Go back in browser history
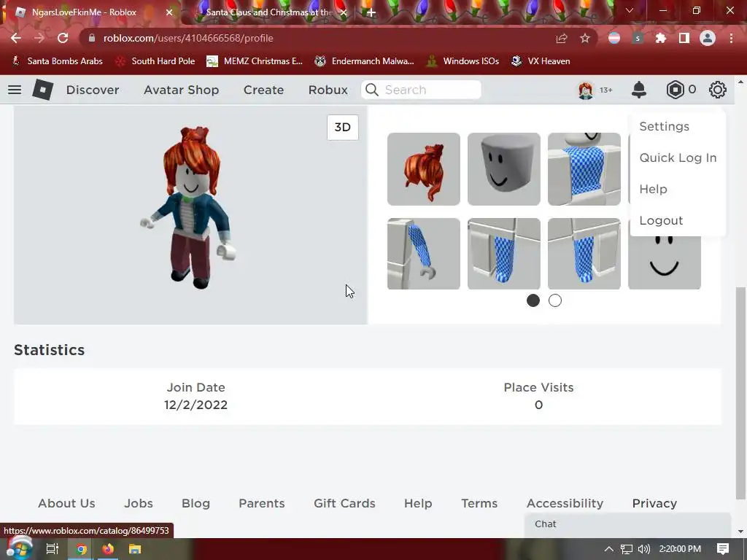 [x=16, y=38]
